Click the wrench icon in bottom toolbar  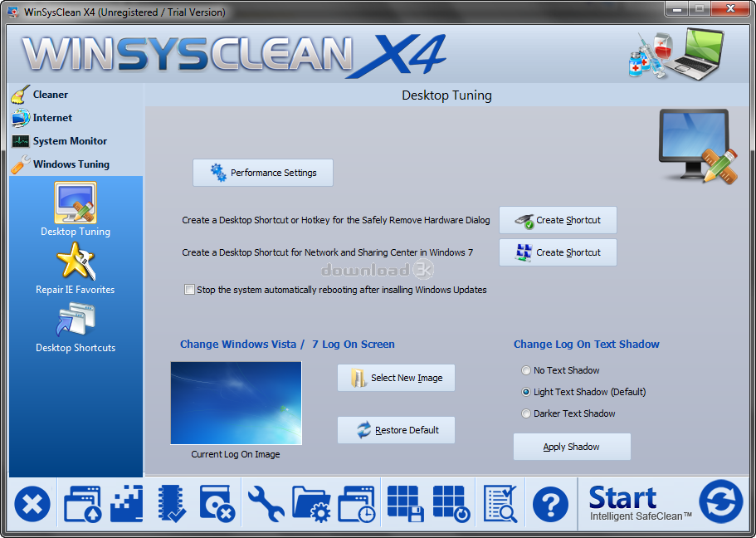pyautogui.click(x=266, y=504)
